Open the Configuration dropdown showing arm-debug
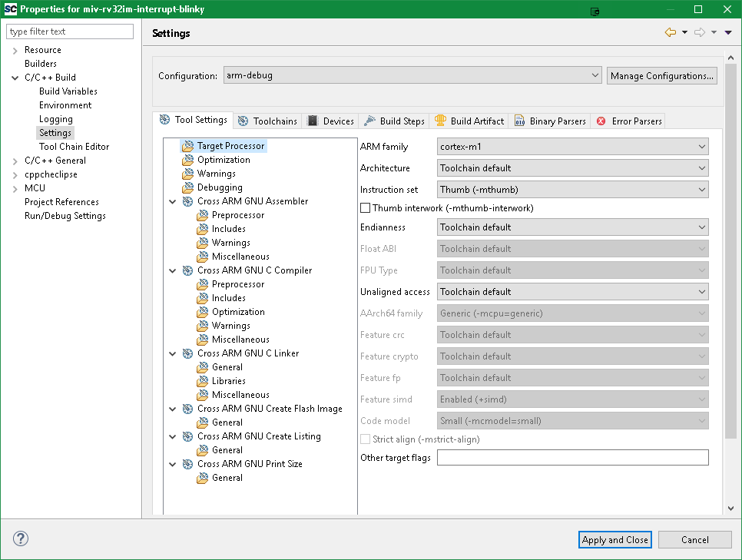Viewport: 742px width, 560px height. (x=412, y=75)
